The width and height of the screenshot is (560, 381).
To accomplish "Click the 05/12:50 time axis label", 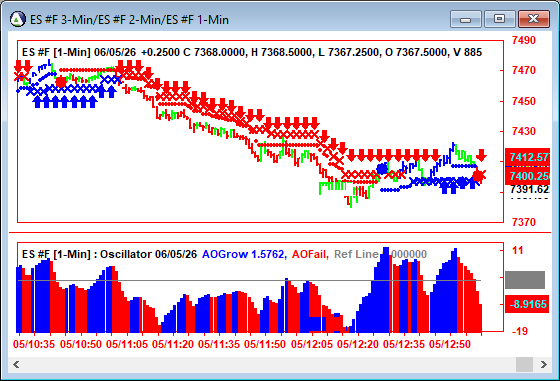I will click(450, 345).
